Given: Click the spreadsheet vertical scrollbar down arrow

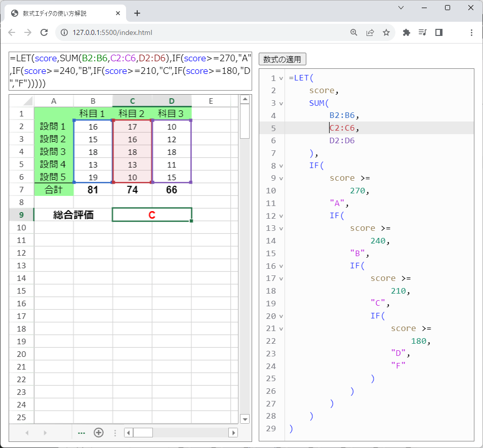Looking at the screenshot, I should (245, 419).
